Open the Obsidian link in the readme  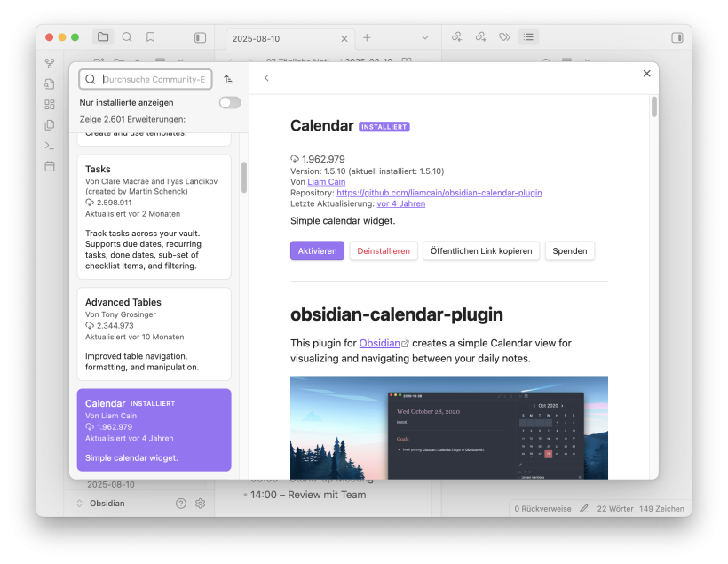pos(380,343)
